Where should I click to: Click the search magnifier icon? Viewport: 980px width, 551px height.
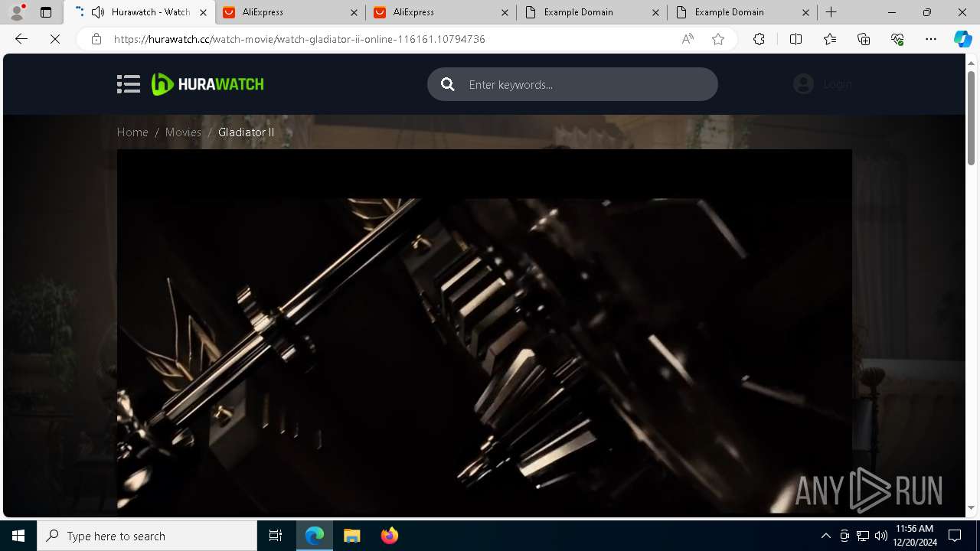(x=448, y=84)
